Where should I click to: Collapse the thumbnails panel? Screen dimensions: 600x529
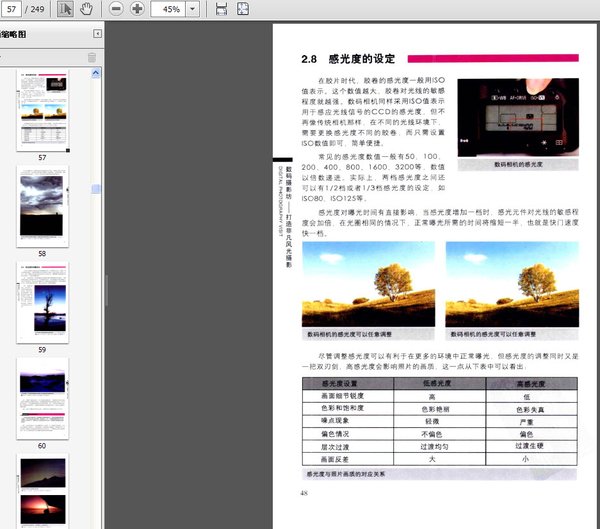(x=97, y=34)
